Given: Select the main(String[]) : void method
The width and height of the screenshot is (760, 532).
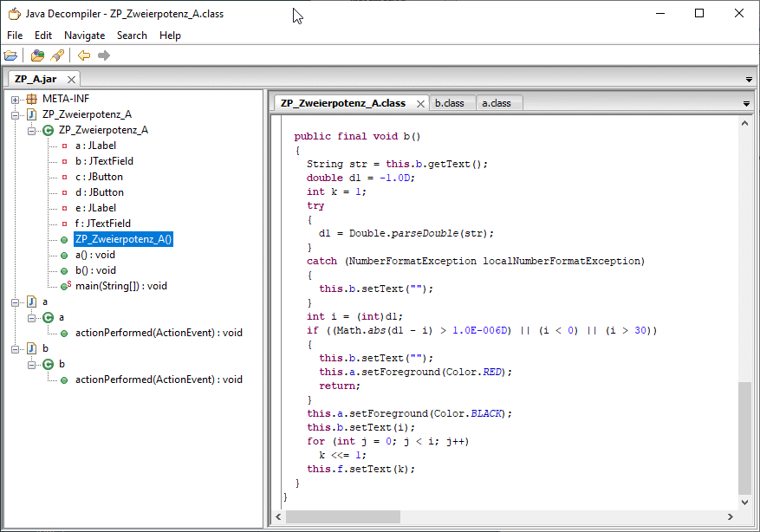Looking at the screenshot, I should [121, 286].
